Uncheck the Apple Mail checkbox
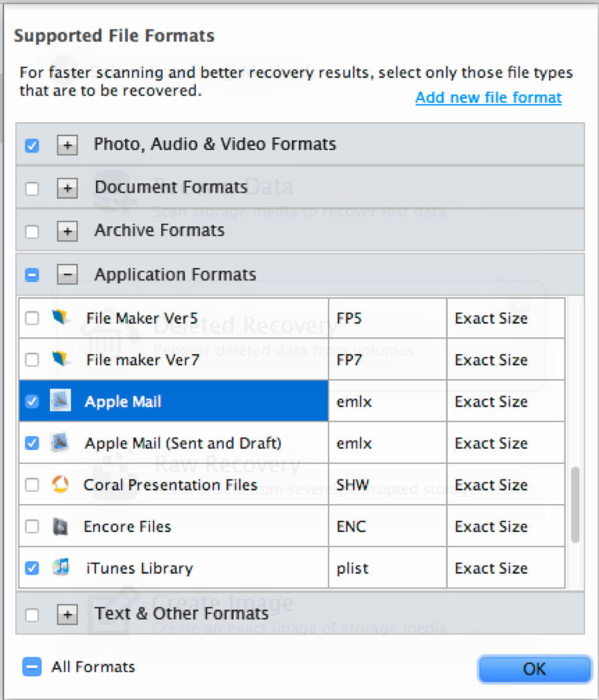The width and height of the screenshot is (599, 700). tap(32, 401)
